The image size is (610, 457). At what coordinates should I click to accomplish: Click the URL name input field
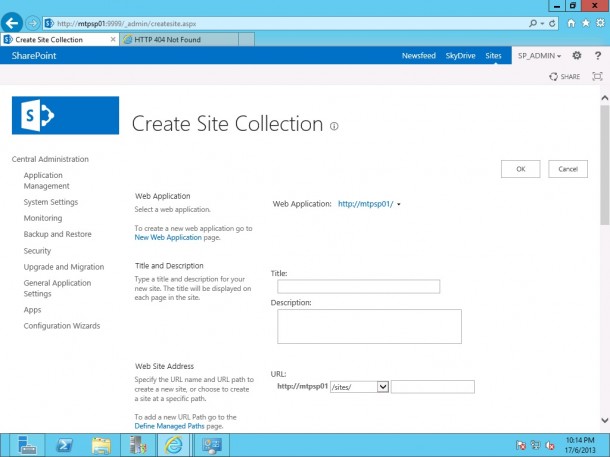[x=433, y=387]
